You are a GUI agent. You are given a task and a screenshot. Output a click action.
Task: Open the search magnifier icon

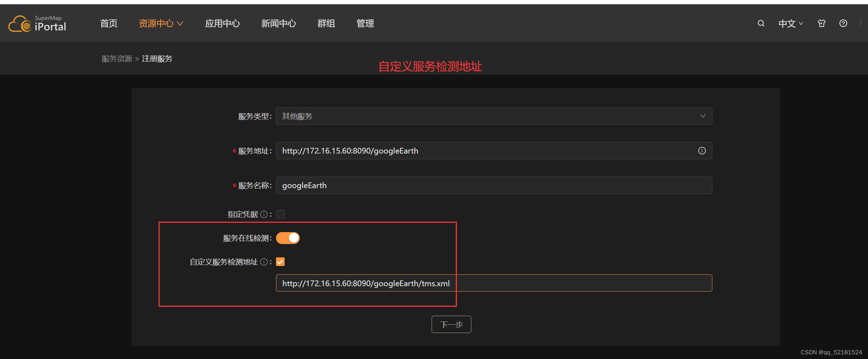tap(761, 23)
